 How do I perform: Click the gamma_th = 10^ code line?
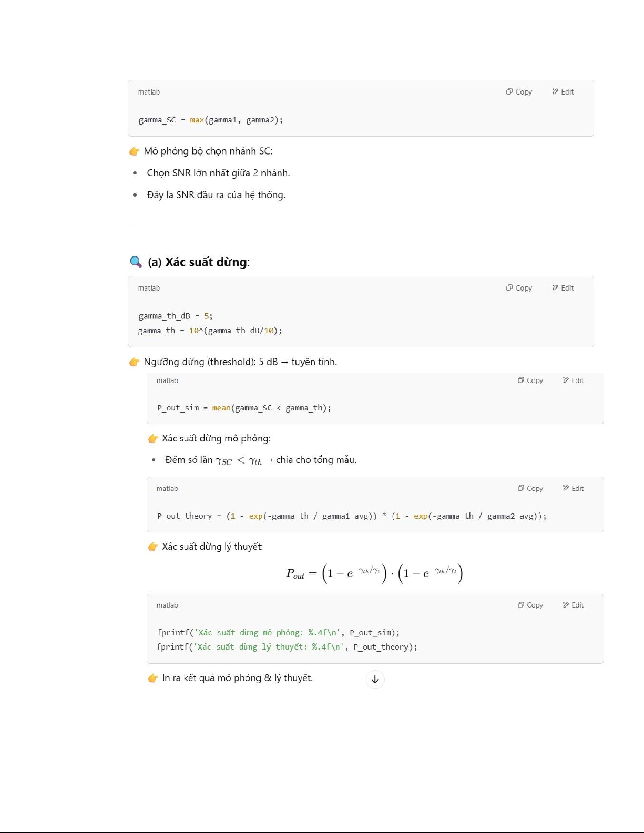point(210,331)
